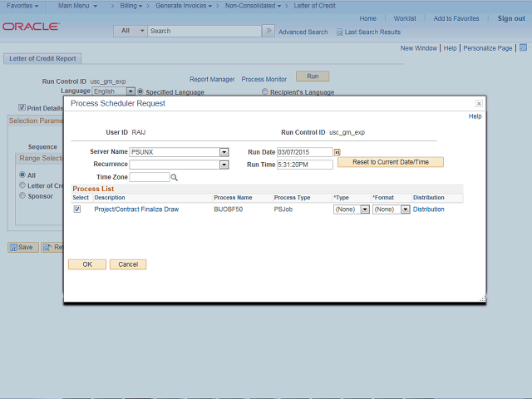Image resolution: width=532 pixels, height=399 pixels.
Task: Open the Distribution link
Action: pyautogui.click(x=428, y=209)
